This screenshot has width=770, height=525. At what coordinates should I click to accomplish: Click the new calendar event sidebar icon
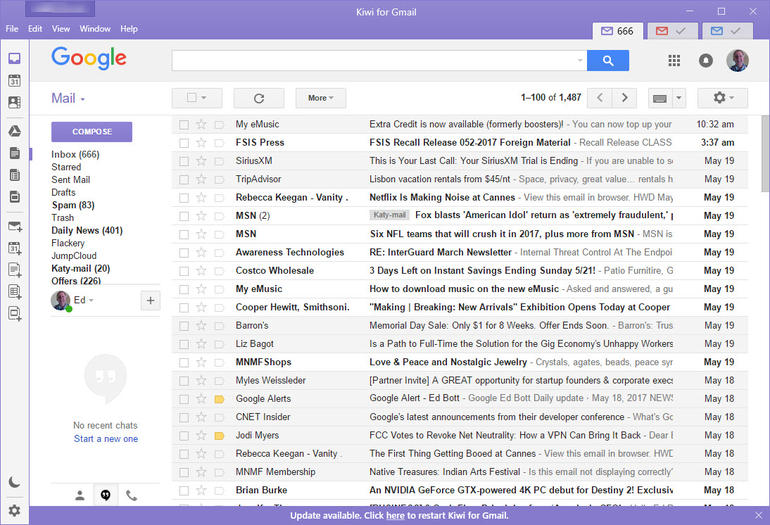point(15,248)
